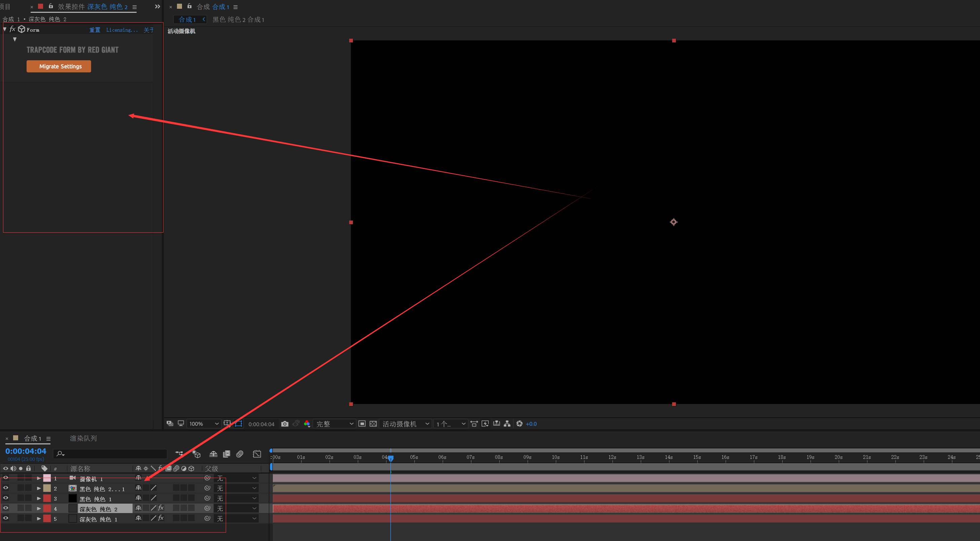Open parent dropdown for 摄像机 1 layer

236,478
